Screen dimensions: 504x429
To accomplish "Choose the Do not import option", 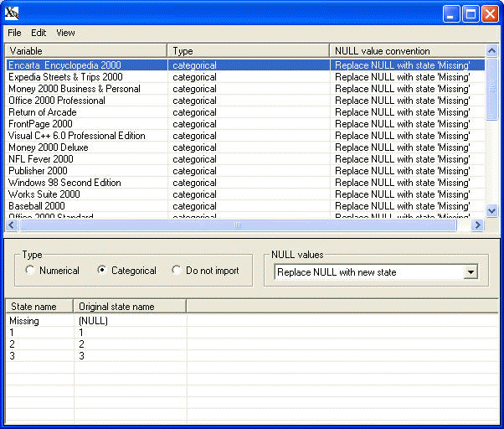I will (x=177, y=271).
